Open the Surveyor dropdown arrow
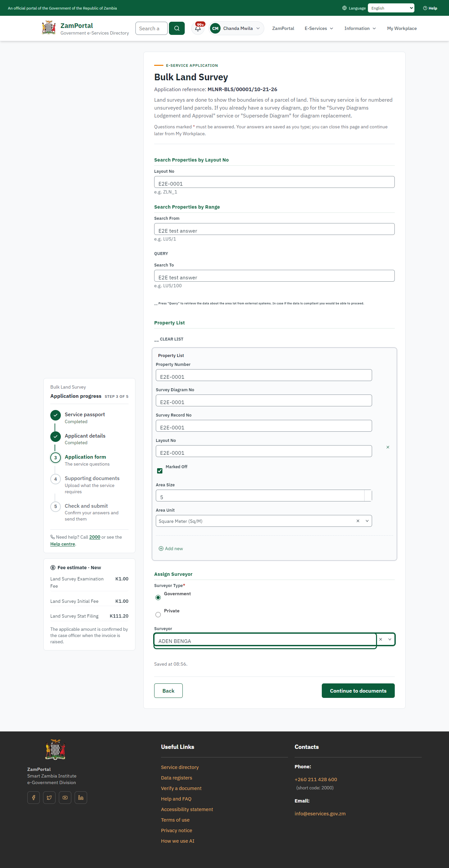 (390, 639)
